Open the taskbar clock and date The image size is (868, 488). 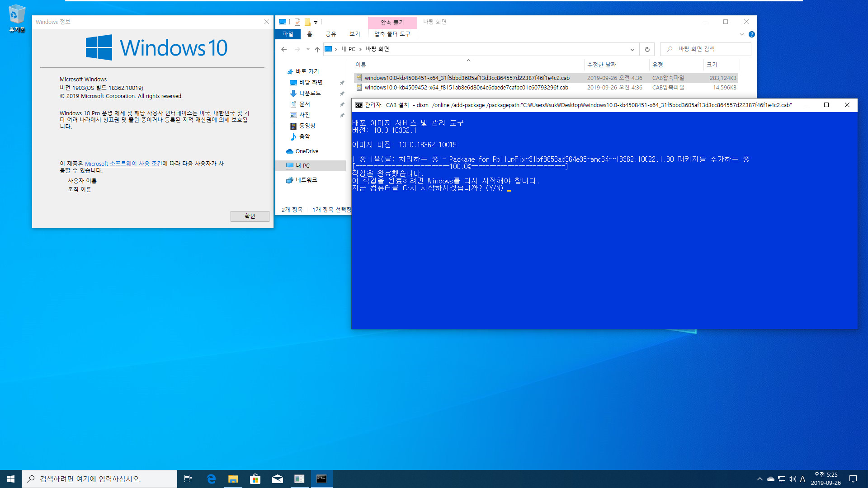[x=826, y=479]
